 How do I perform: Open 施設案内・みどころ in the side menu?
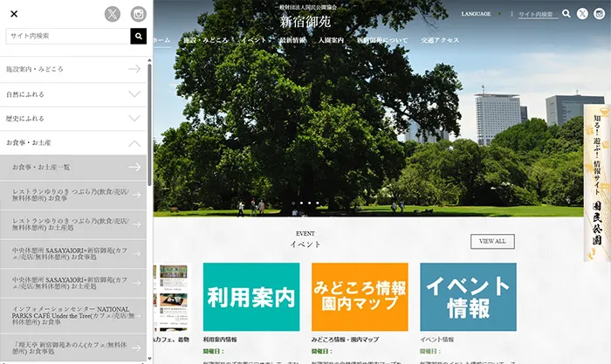(34, 69)
